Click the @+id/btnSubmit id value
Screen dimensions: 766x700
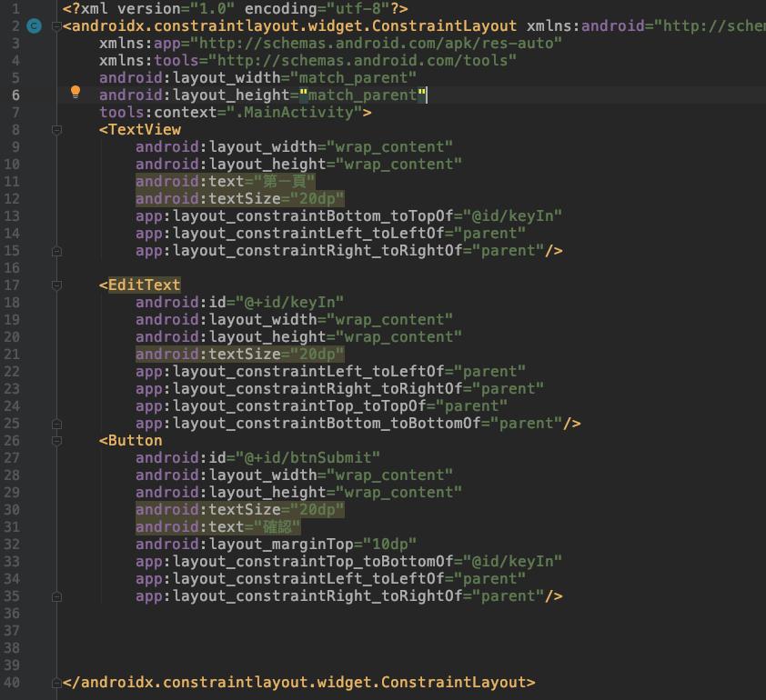(307, 458)
